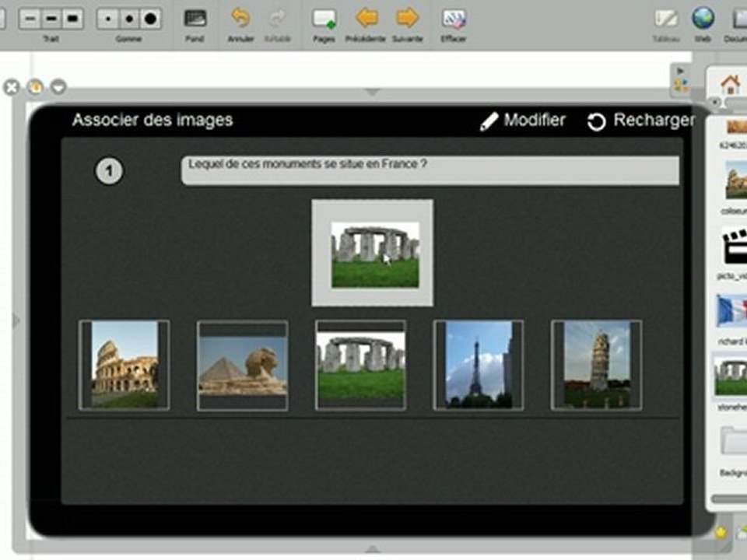Select the Leaning Tower of Pisa image
This screenshot has width=747, height=560.
pyautogui.click(x=597, y=365)
